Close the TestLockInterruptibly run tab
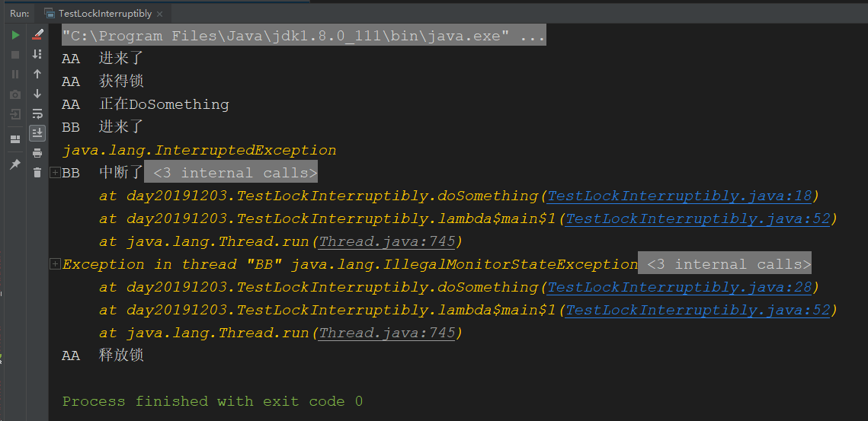The width and height of the screenshot is (868, 421). (x=160, y=14)
